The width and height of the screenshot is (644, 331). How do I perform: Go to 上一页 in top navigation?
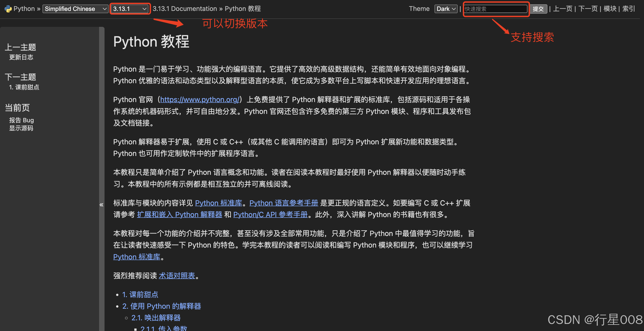click(562, 9)
